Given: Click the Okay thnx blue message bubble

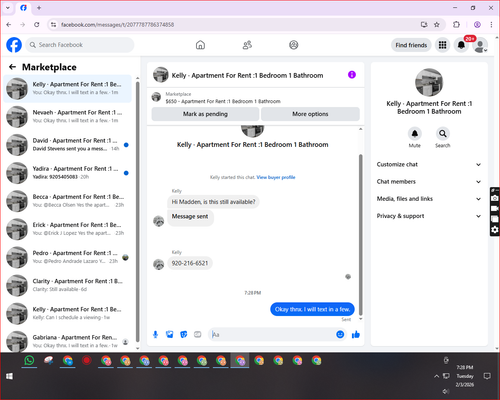Looking at the screenshot, I should coord(312,309).
